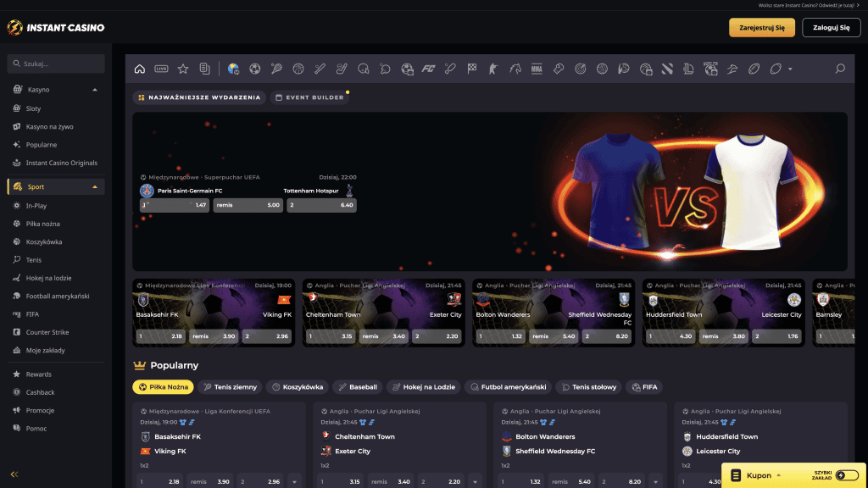Select the Dota 2 icon

667,69
